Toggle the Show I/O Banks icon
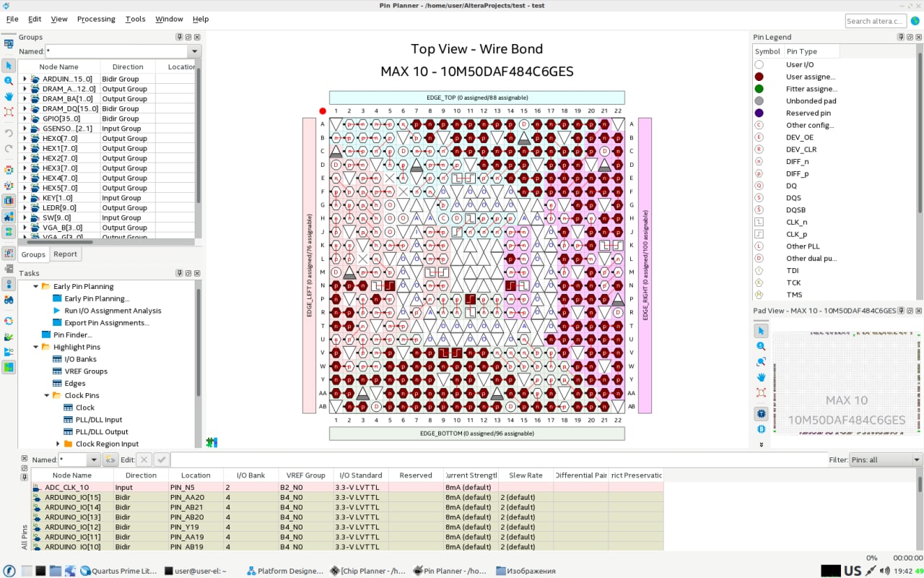Viewport: 924px width, 578px height. pyautogui.click(x=9, y=170)
